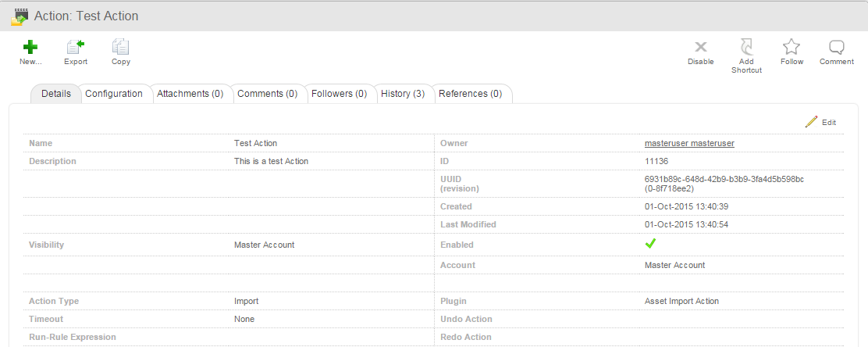
Task: Click the green Enabled checkmark
Action: pos(649,244)
